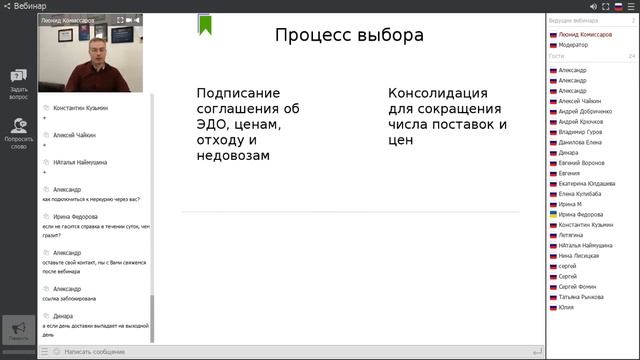Open emoji picker in message field

tap(57, 351)
